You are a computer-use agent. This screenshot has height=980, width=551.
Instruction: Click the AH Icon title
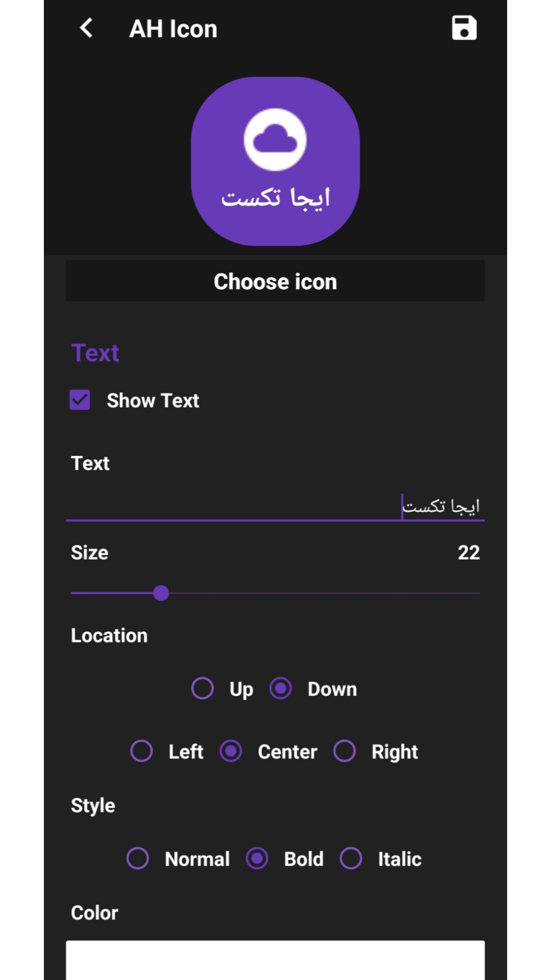[x=173, y=29]
